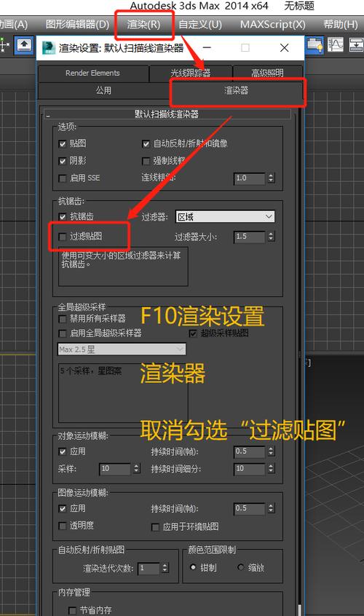The height and width of the screenshot is (616, 364).
Task: Open the 渲染(R) menu
Action: 143,24
